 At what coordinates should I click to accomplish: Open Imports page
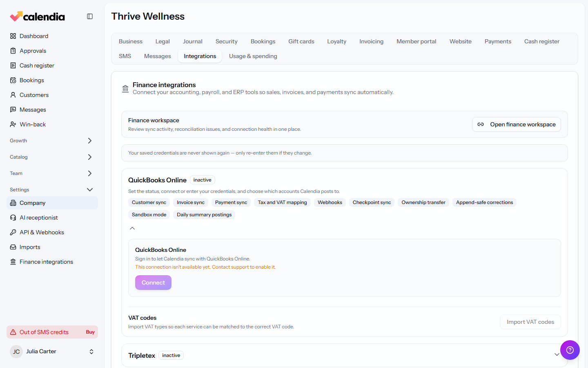point(52,247)
